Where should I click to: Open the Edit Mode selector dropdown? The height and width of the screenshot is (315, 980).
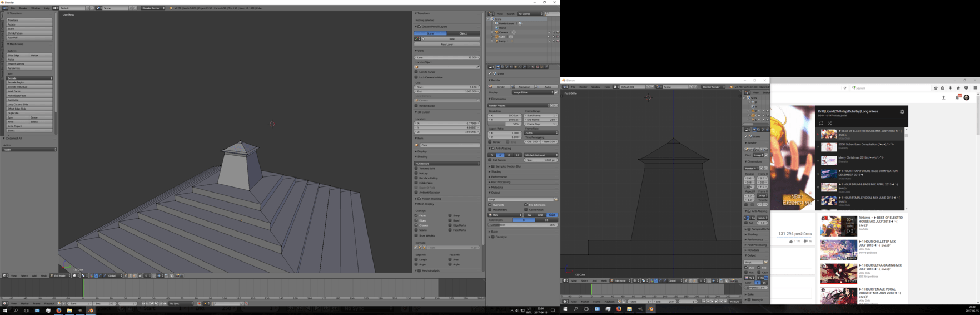point(60,275)
